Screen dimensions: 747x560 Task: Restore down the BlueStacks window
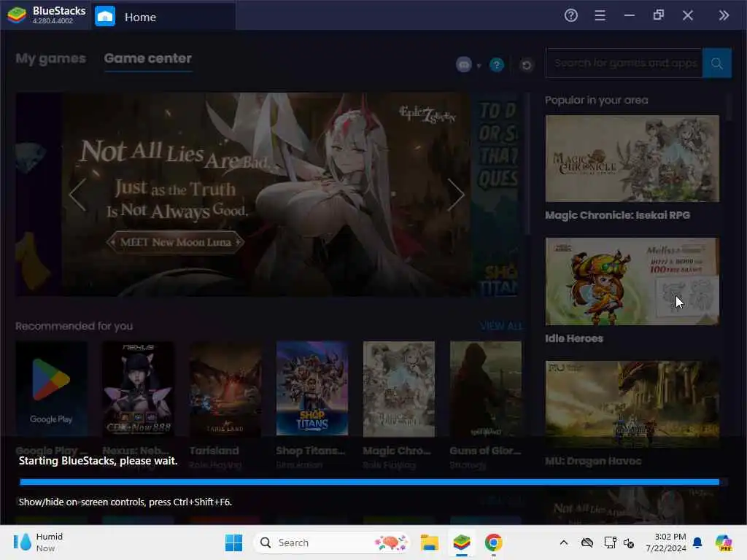pyautogui.click(x=659, y=15)
